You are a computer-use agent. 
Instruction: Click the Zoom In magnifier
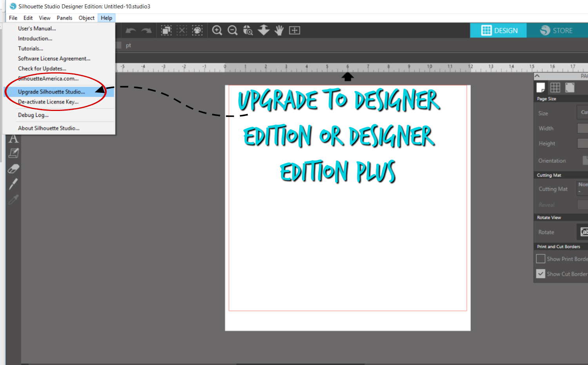click(x=217, y=30)
